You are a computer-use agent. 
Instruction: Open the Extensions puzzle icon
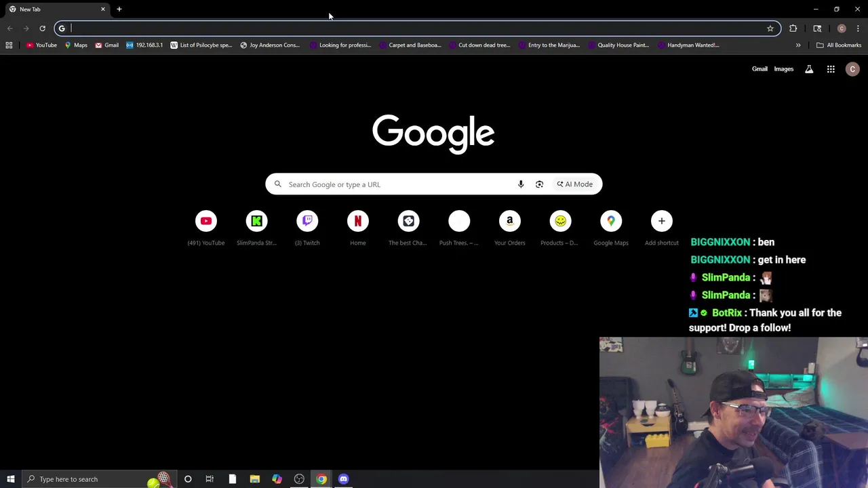793,28
